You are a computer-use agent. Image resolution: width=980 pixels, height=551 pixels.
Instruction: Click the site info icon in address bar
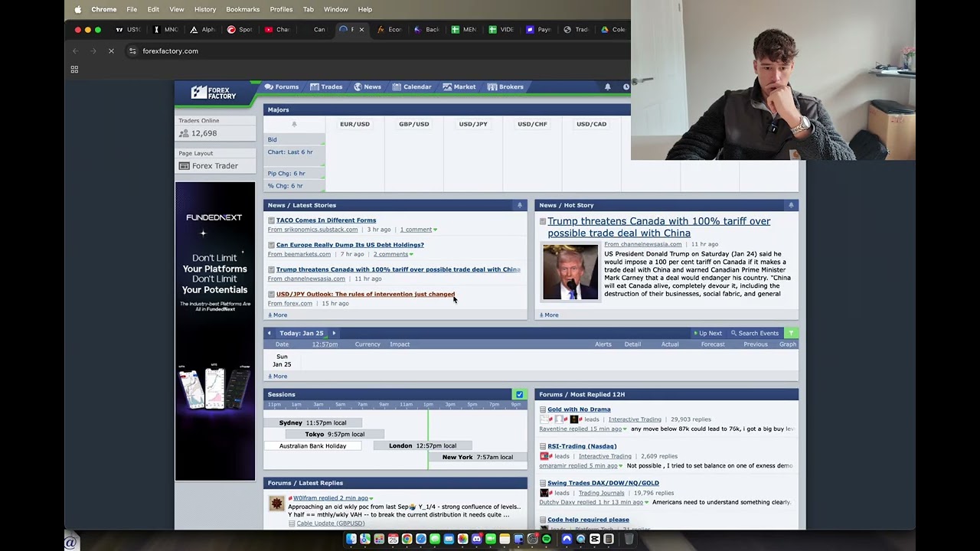point(132,51)
